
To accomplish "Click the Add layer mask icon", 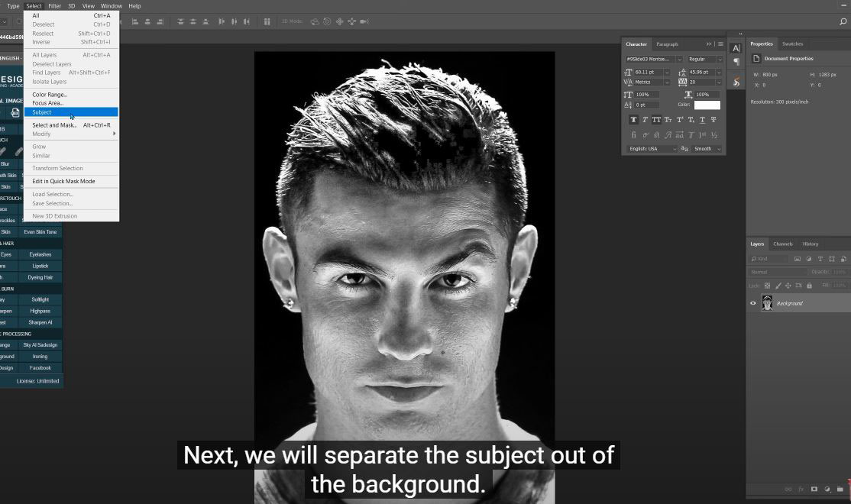I will point(814,489).
